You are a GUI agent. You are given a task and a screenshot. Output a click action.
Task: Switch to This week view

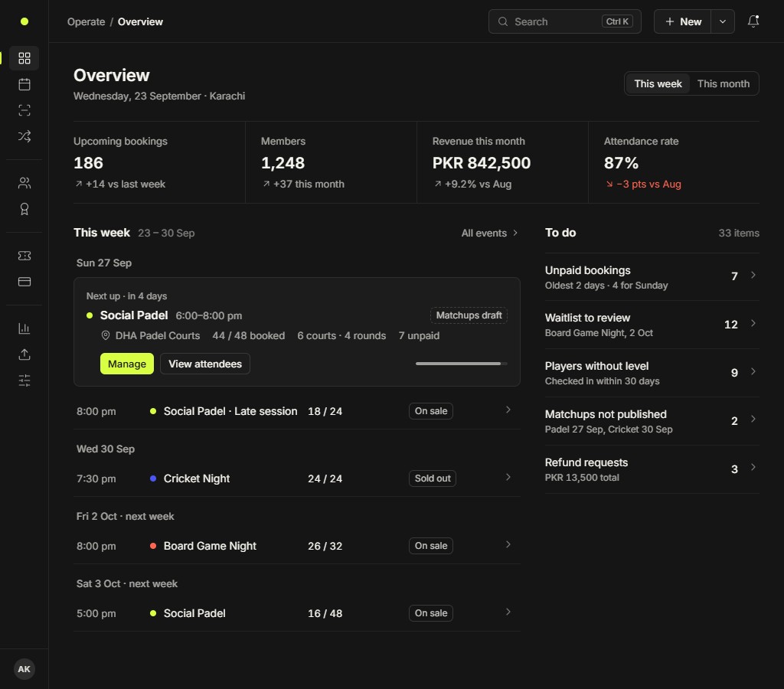658,83
